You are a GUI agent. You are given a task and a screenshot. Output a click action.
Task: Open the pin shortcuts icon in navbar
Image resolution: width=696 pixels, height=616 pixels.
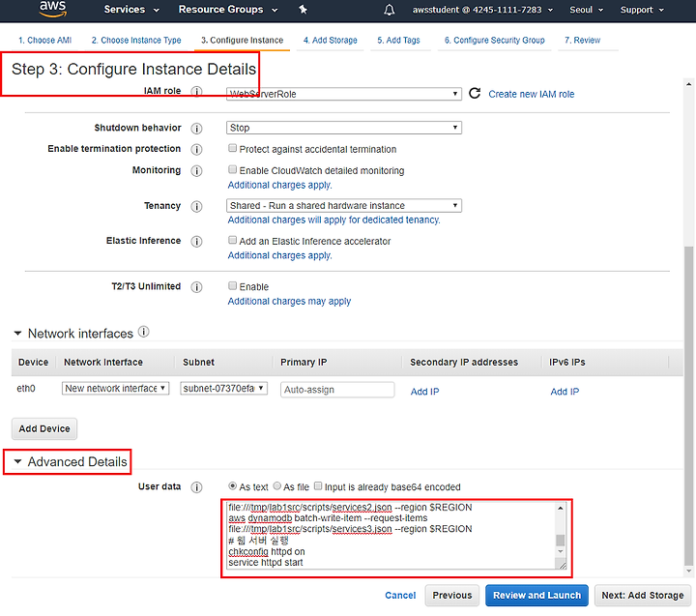point(304,10)
